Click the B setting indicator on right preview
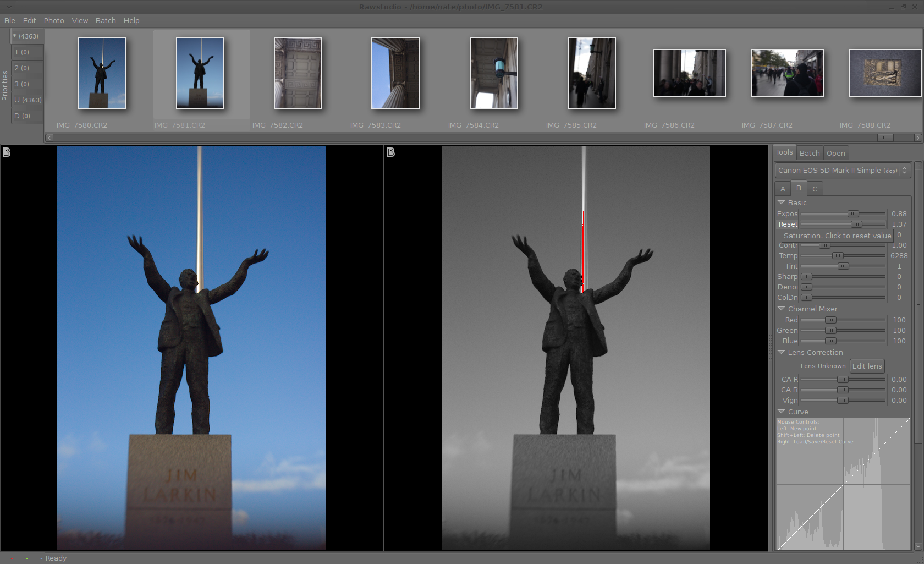 click(x=391, y=152)
